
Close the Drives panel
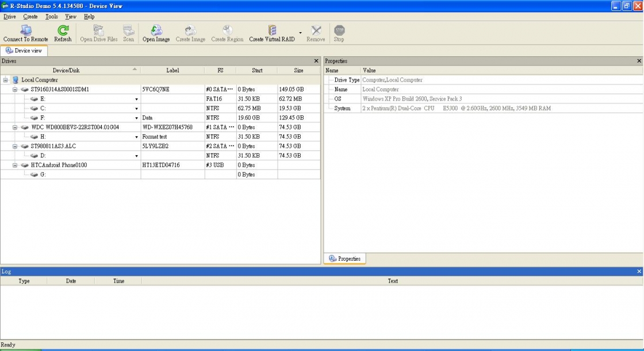tap(316, 61)
